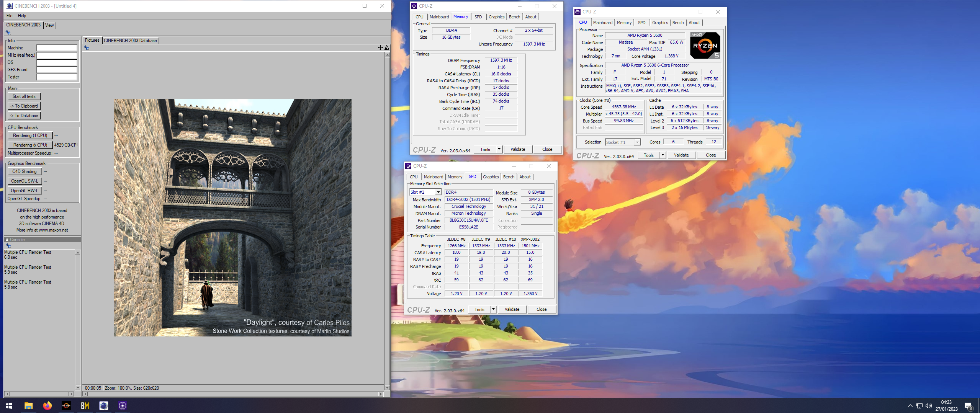This screenshot has width=980, height=413.
Task: Select the Pictures tab
Action: coord(92,40)
